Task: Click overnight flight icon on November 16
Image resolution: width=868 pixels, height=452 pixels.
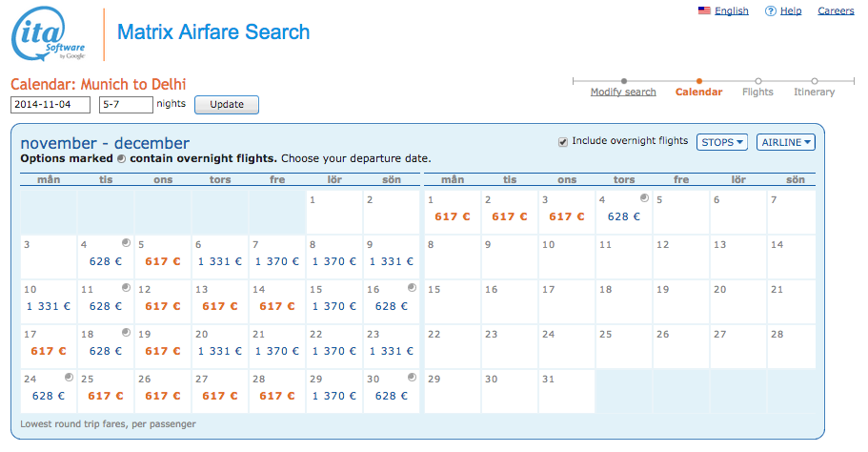Action: [x=412, y=287]
